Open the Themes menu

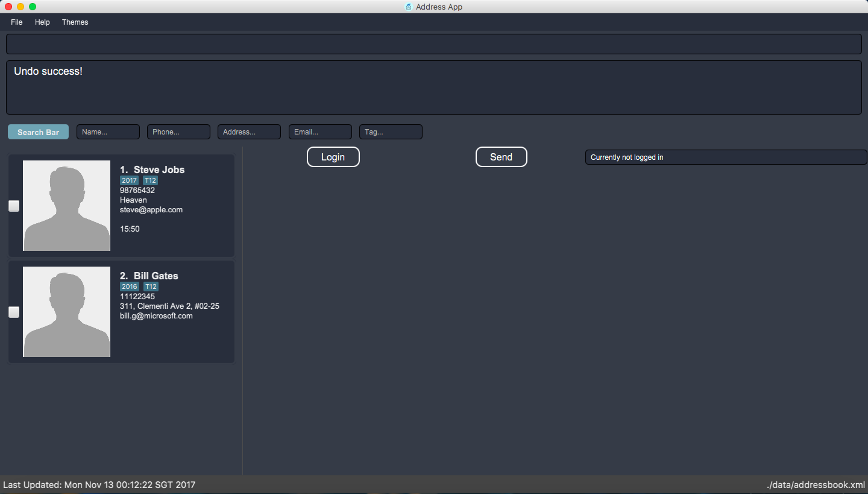click(x=75, y=22)
